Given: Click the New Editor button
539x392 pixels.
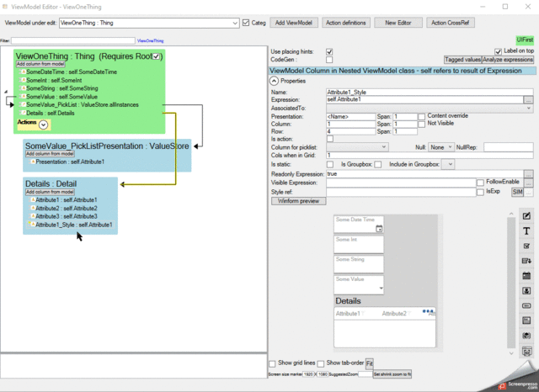Looking at the screenshot, I should tap(398, 23).
